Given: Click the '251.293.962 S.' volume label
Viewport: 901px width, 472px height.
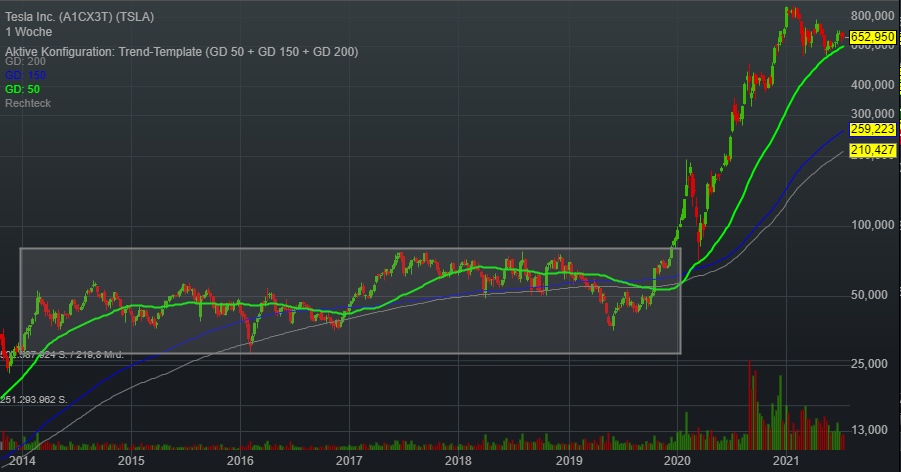Looking at the screenshot, I should [x=34, y=400].
